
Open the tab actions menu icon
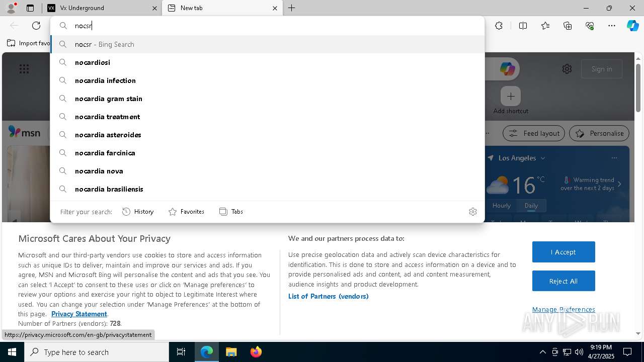(x=30, y=8)
